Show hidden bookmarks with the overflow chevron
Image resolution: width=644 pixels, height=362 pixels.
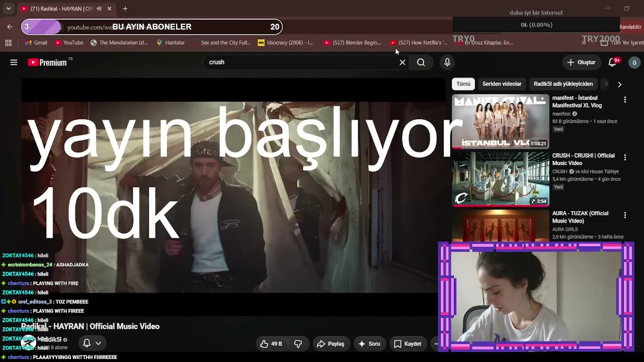pyautogui.click(x=584, y=43)
